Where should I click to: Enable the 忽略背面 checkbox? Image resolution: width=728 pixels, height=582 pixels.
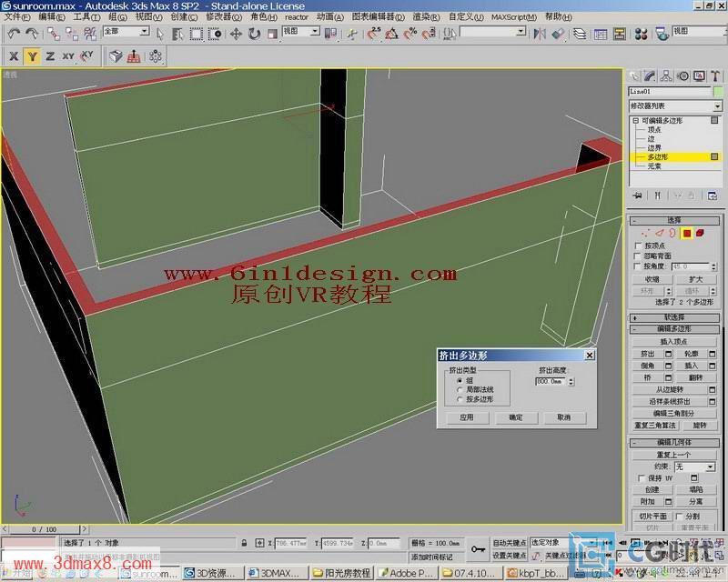coord(638,256)
